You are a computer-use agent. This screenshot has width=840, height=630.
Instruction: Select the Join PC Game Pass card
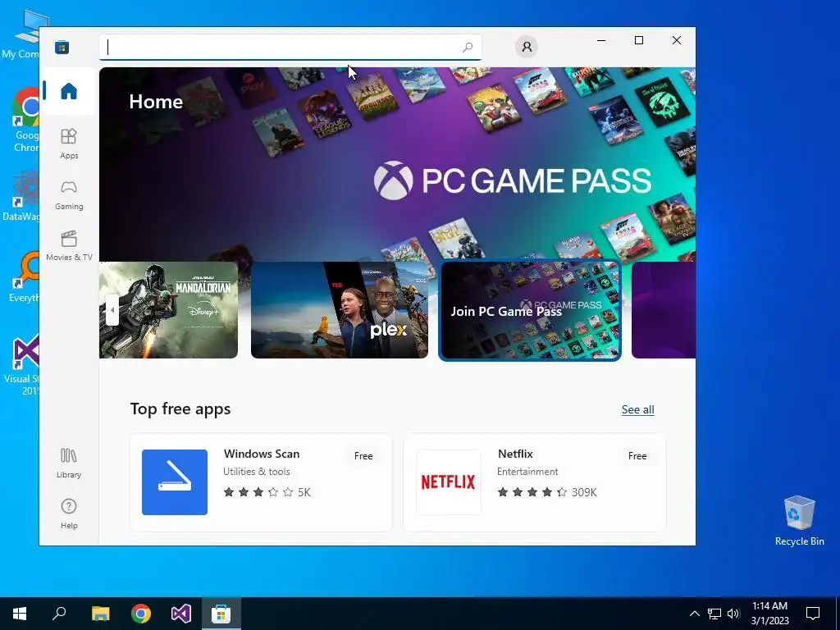tap(530, 310)
